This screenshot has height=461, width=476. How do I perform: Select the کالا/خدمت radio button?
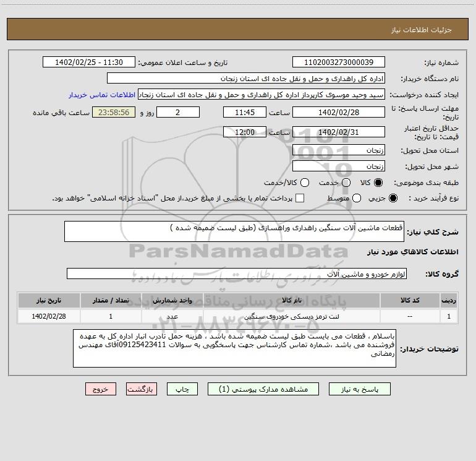(x=305, y=183)
